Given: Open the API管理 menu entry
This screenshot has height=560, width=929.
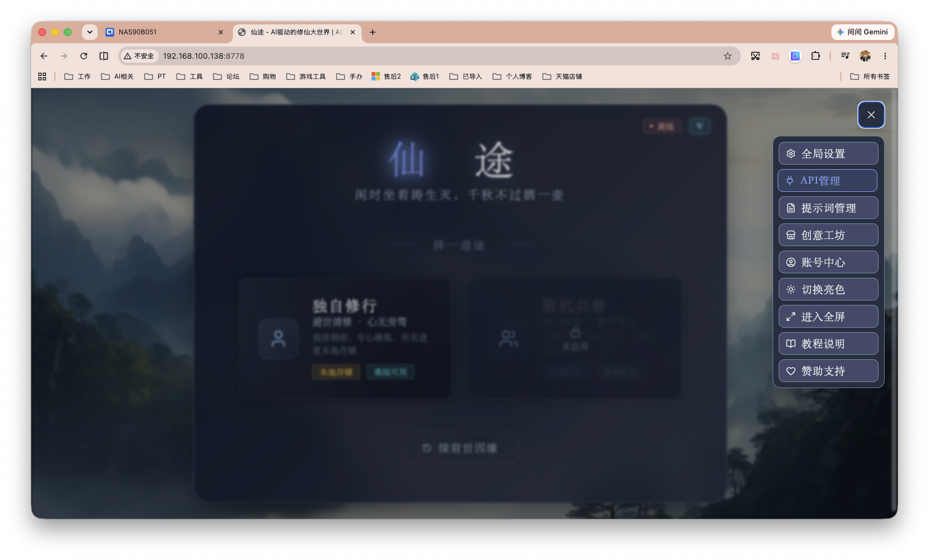Looking at the screenshot, I should click(828, 181).
